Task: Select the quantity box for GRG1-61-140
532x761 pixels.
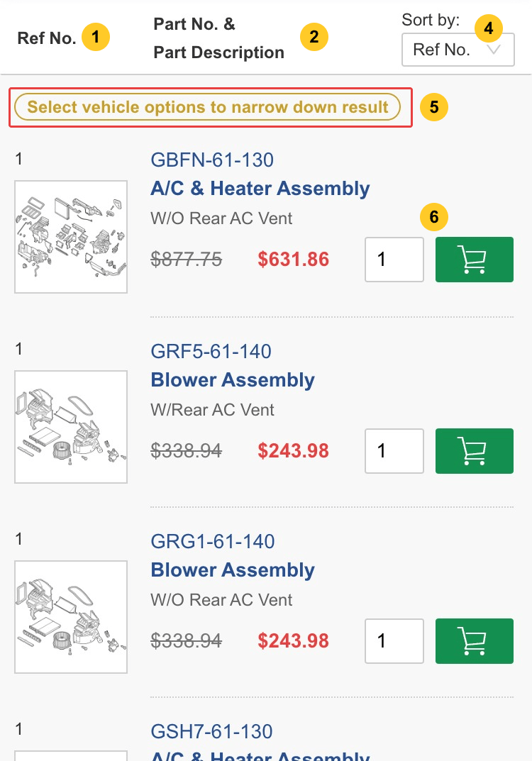Action: 394,640
